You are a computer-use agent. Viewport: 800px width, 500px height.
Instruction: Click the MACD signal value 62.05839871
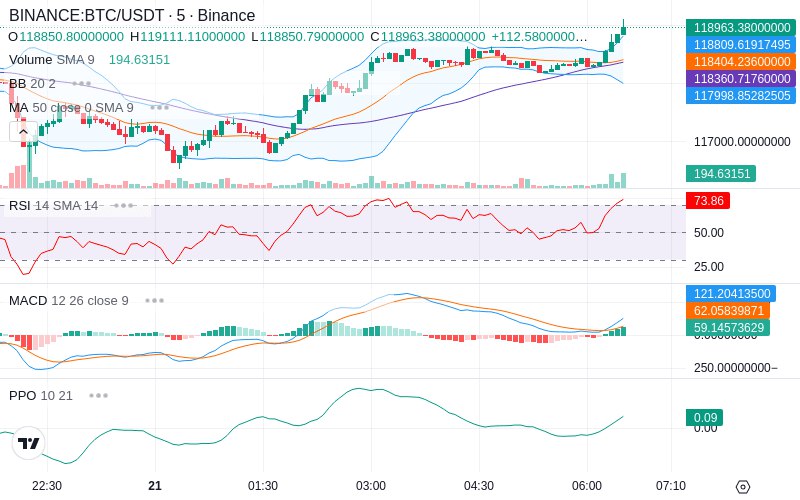(728, 310)
